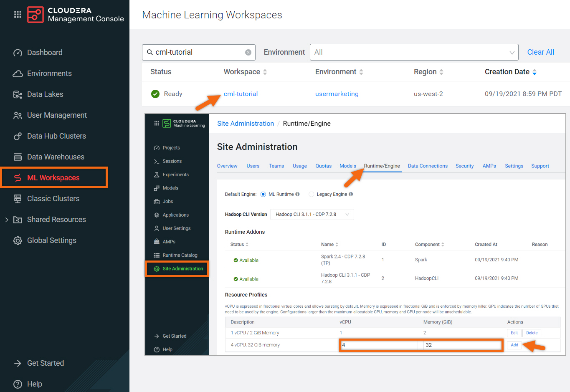Click the User Management people icon
This screenshot has height=392, width=570.
tap(18, 115)
